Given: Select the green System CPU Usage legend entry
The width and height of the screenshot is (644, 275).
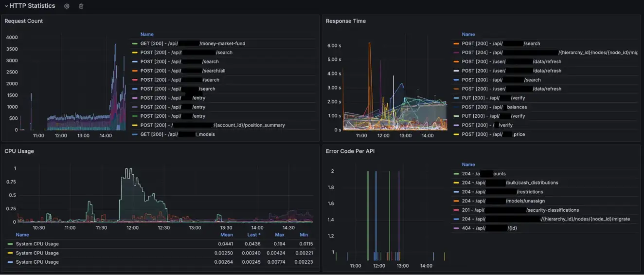Looking at the screenshot, I should point(37,244).
